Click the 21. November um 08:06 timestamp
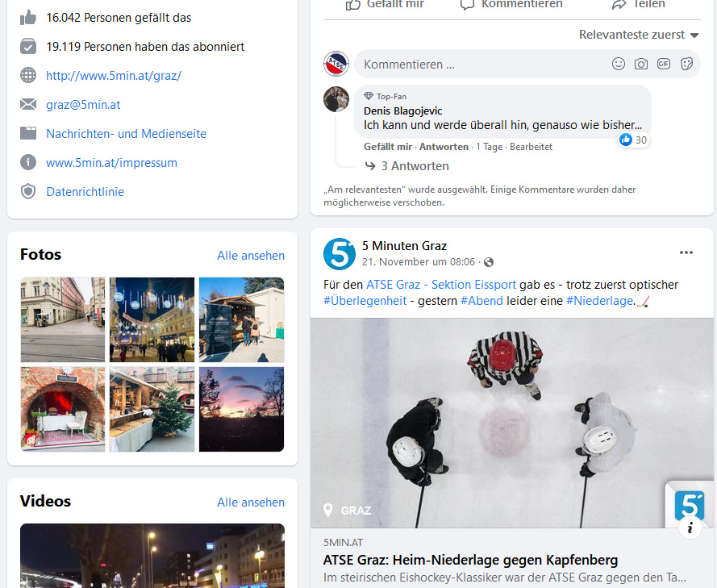Image resolution: width=717 pixels, height=588 pixels. click(419, 262)
